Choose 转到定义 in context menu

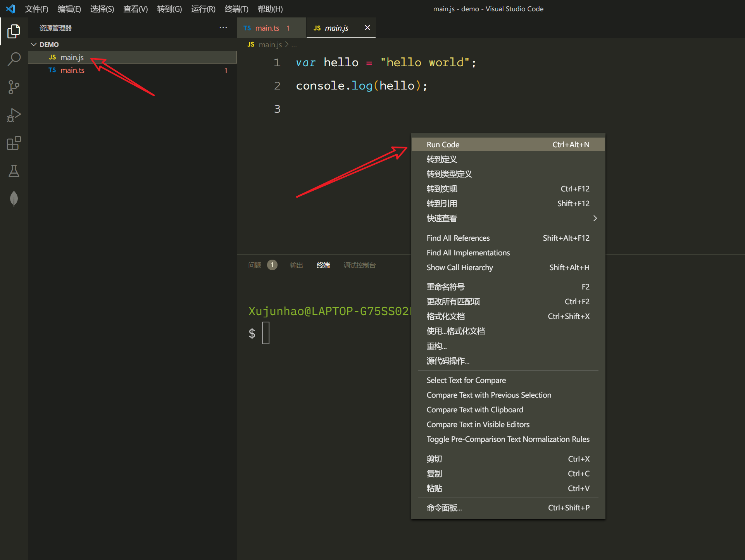(x=508, y=159)
